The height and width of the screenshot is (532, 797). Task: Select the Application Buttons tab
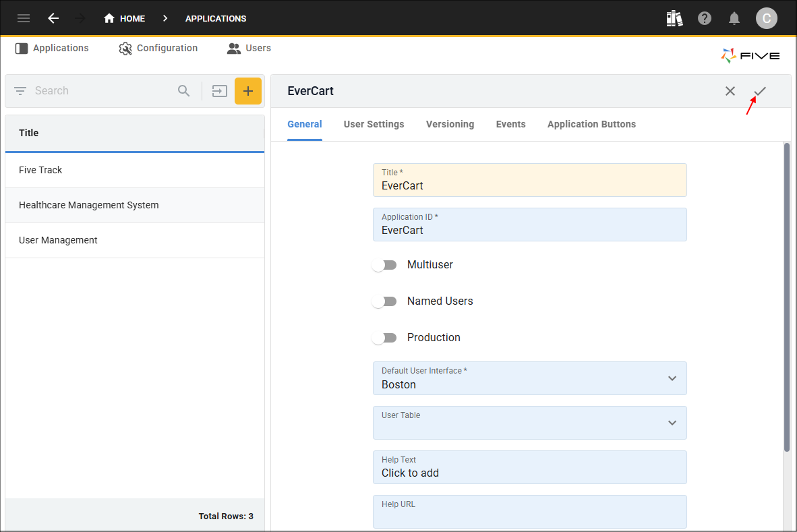[x=591, y=124]
